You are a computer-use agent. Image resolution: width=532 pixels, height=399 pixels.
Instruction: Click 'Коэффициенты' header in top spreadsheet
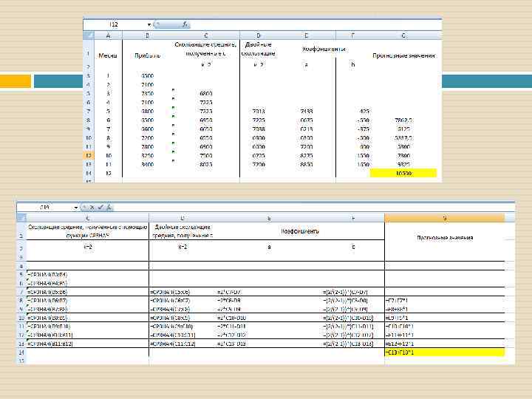click(324, 50)
